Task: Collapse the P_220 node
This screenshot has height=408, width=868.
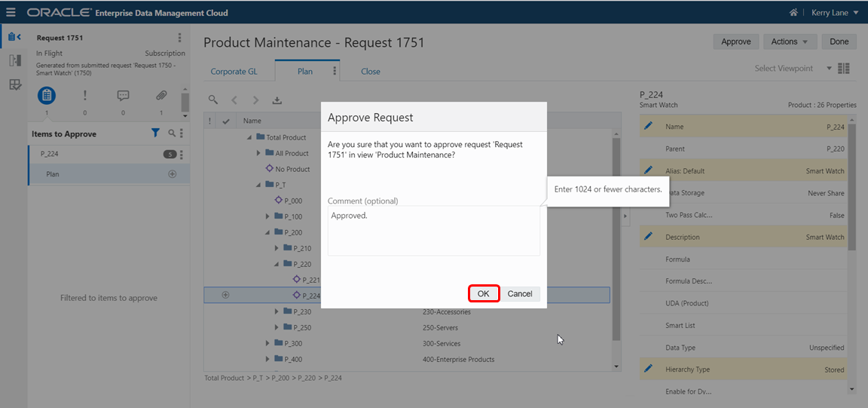Action: pyautogui.click(x=277, y=265)
